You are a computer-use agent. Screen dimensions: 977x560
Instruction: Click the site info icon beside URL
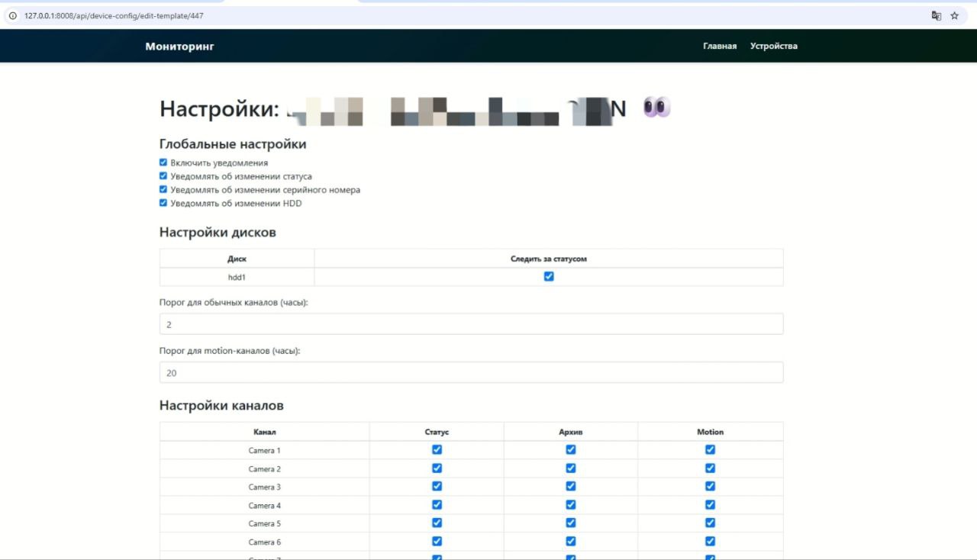point(13,15)
